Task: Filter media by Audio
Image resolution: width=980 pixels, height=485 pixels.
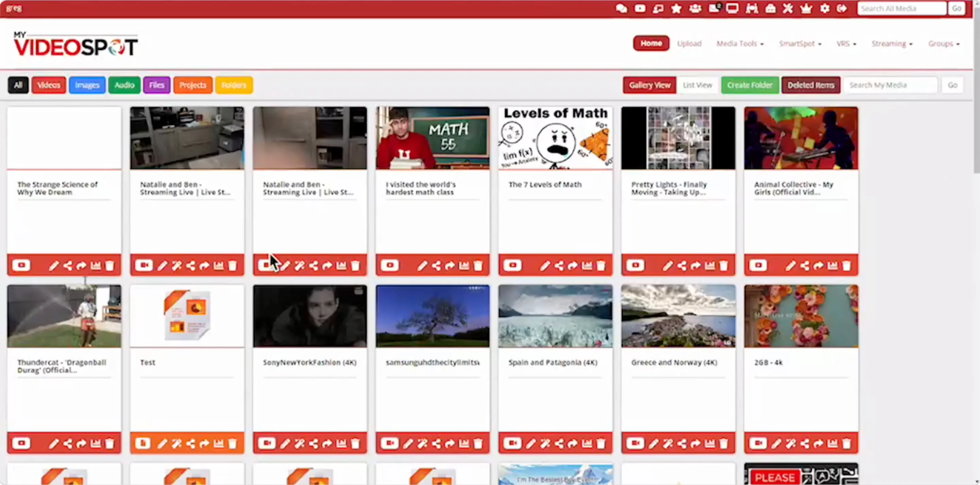Action: (124, 85)
